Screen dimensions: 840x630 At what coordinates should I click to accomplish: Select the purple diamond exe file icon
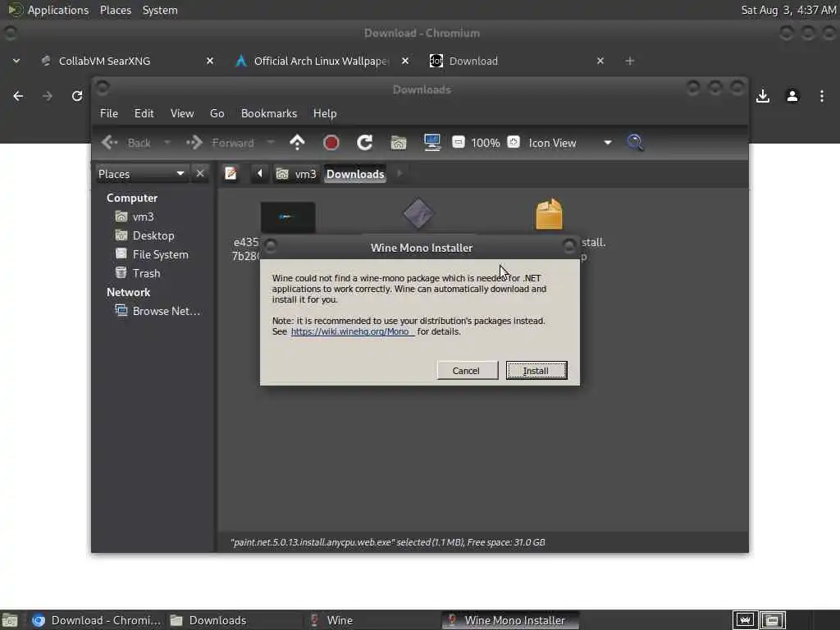coord(418,214)
